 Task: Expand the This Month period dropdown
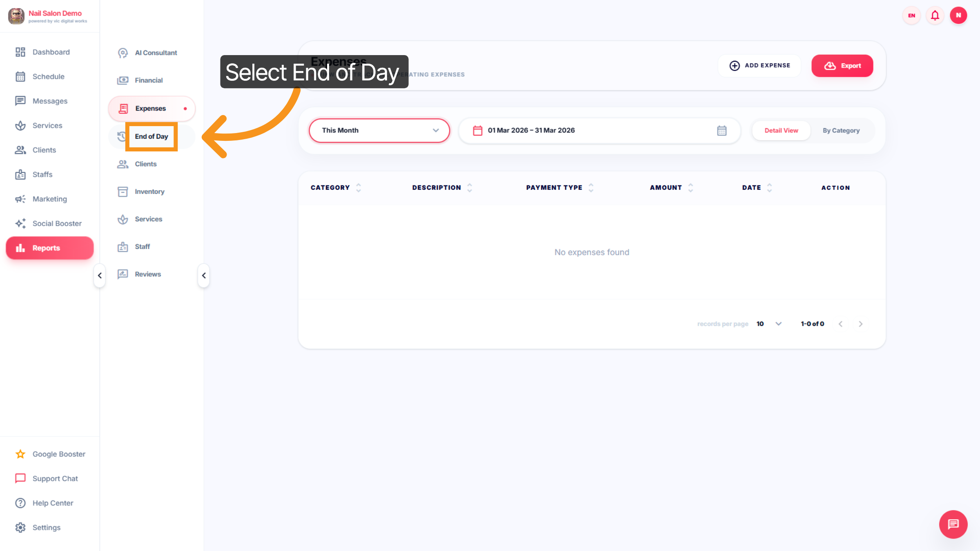coord(379,131)
